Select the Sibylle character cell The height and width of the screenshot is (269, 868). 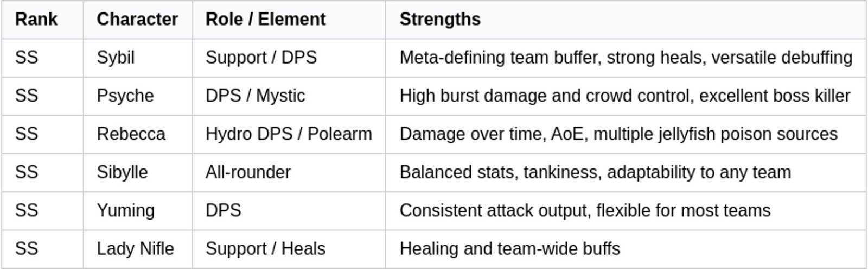point(122,172)
